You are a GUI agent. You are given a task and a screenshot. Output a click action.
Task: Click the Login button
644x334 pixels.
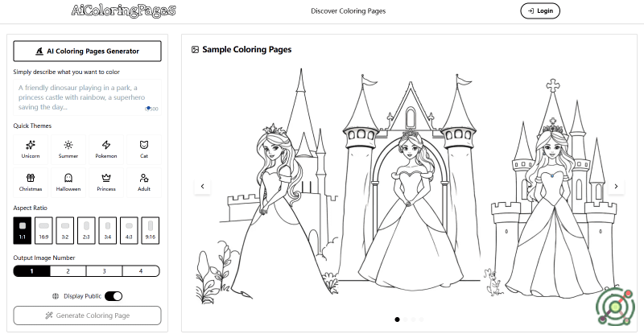click(x=540, y=11)
